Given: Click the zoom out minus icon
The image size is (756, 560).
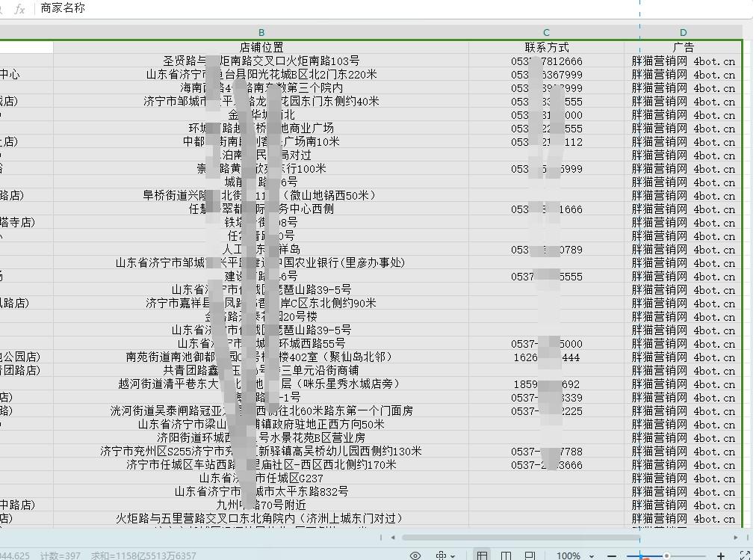Looking at the screenshot, I should pos(611,556).
